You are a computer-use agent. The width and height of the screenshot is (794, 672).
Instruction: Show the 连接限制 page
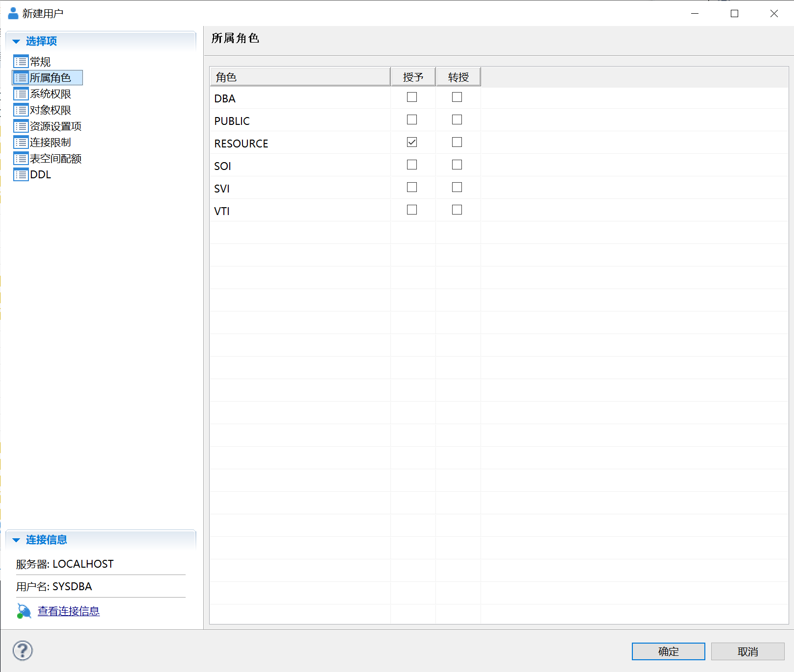pos(50,143)
